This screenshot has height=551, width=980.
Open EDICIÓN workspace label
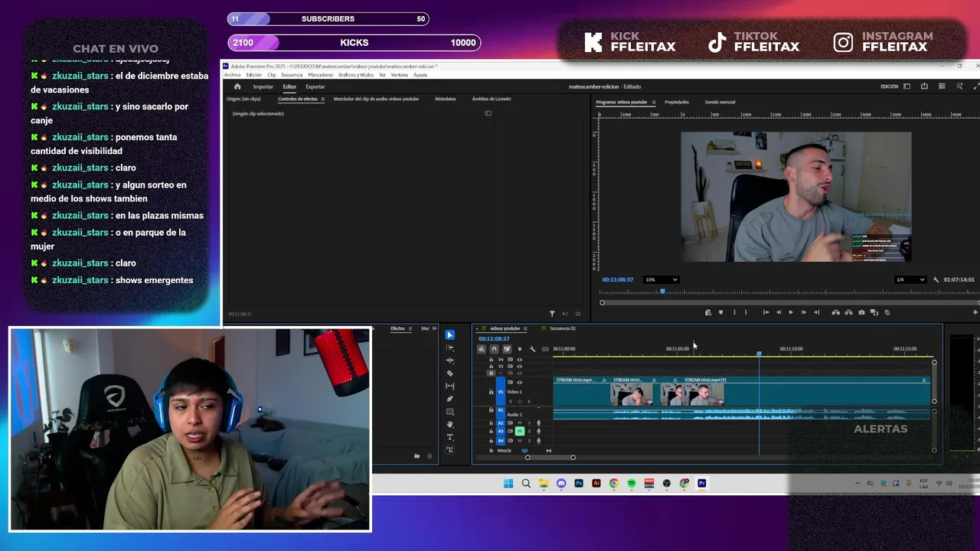point(889,86)
